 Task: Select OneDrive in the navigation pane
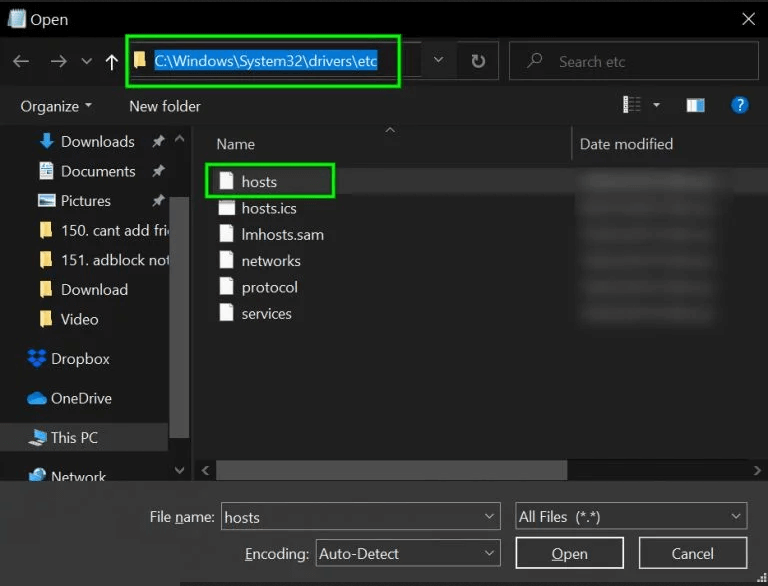70,398
